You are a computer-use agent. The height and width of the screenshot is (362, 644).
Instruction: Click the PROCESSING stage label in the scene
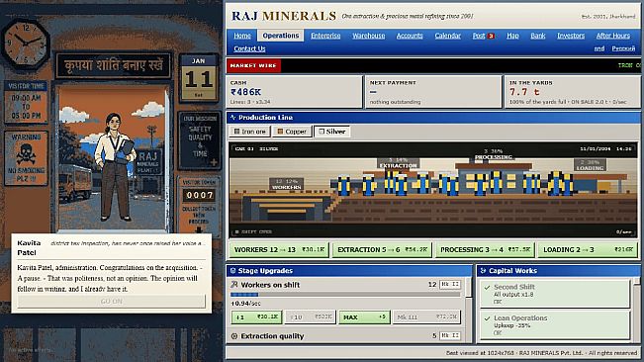(x=494, y=154)
